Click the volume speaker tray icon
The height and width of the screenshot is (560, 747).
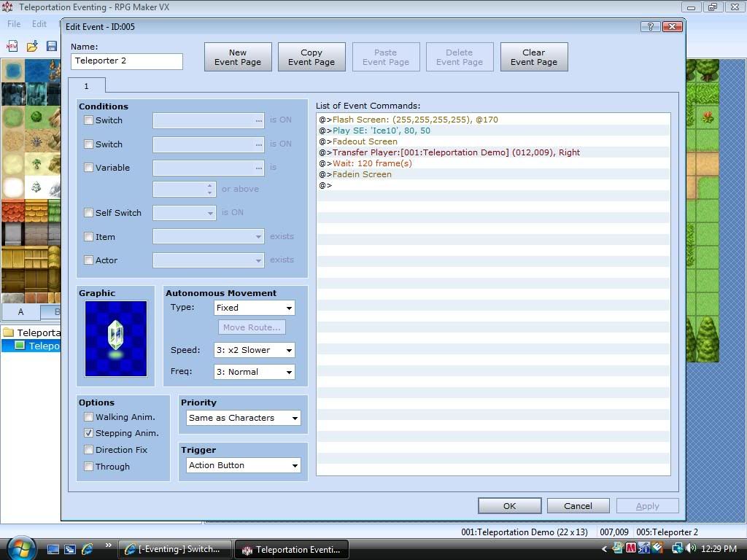[x=690, y=548]
